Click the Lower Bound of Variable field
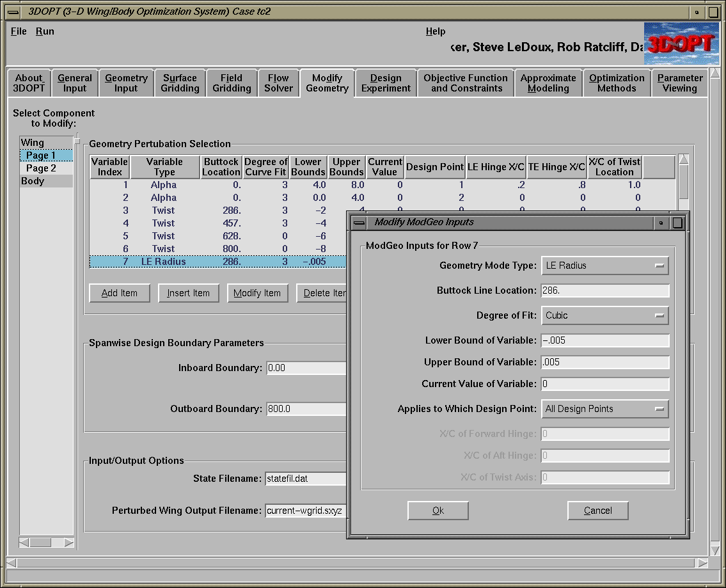Screen dimensions: 726x588 605,340
